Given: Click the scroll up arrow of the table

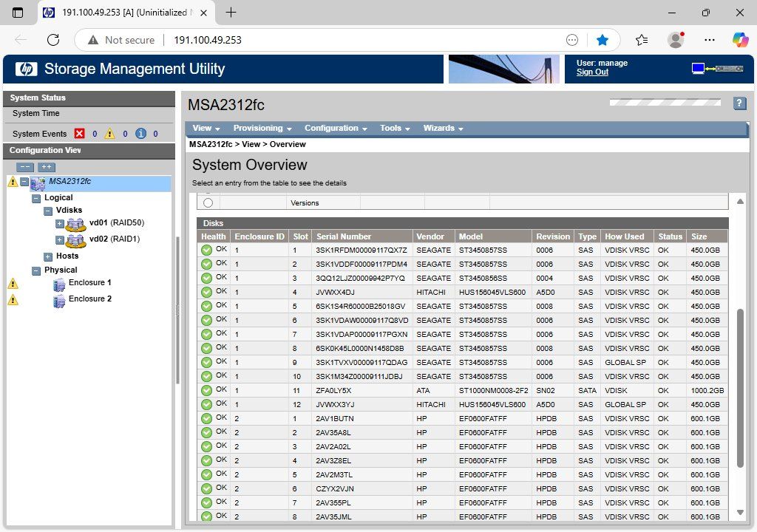Looking at the screenshot, I should (x=740, y=201).
